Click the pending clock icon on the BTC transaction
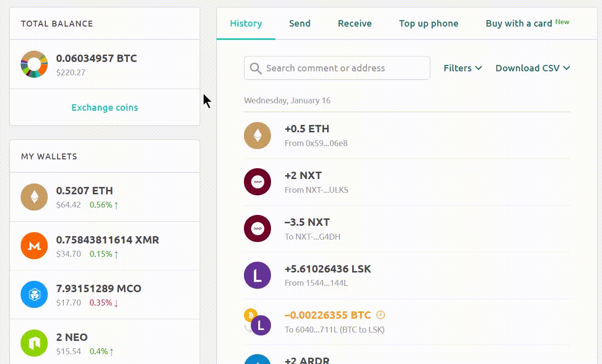Viewport: 602px width, 364px height. click(x=381, y=315)
